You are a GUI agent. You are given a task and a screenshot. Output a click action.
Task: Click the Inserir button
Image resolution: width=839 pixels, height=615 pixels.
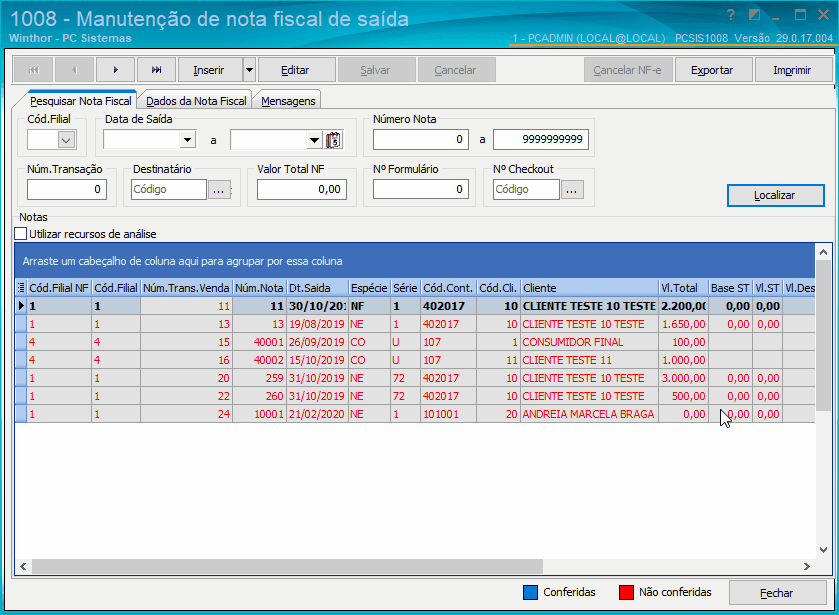click(209, 70)
